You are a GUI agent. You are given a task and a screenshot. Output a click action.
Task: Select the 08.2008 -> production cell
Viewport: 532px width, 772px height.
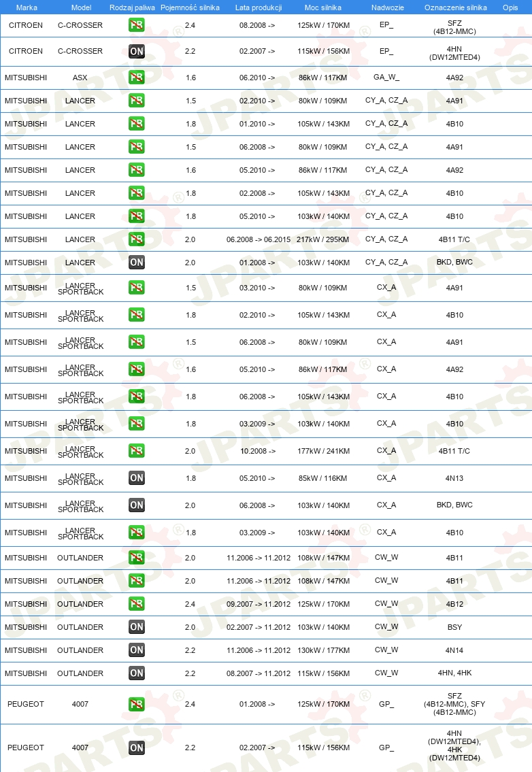pos(257,25)
